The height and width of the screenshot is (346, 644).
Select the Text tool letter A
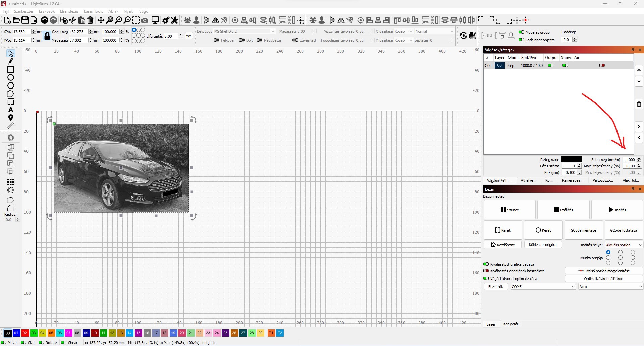11,110
